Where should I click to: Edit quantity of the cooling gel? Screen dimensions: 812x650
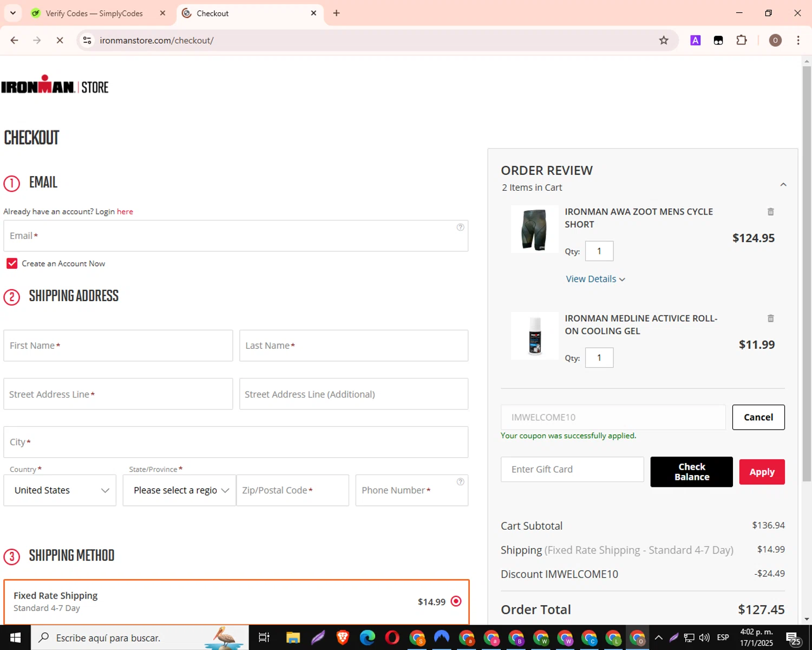pos(599,357)
